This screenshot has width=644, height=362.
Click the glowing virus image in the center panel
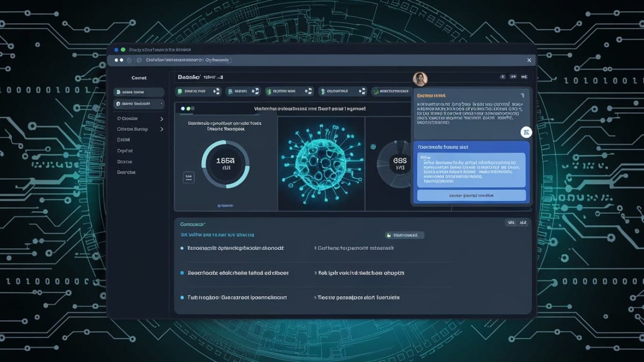pyautogui.click(x=321, y=162)
